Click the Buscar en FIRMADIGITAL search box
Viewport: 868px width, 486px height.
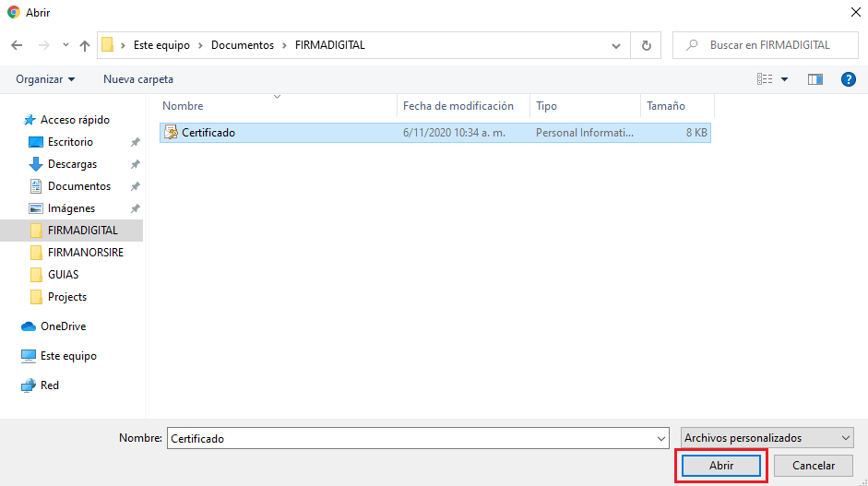[770, 45]
